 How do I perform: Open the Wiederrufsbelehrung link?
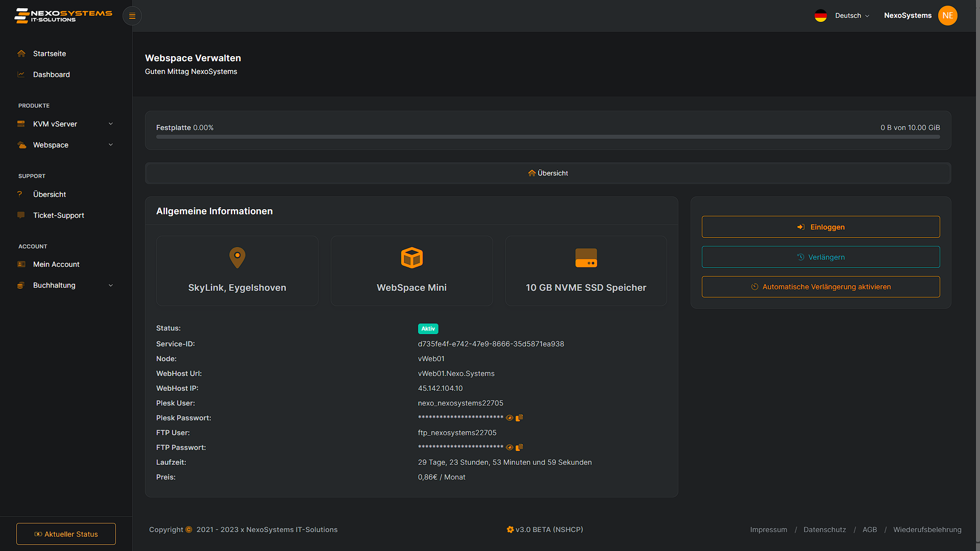tap(927, 530)
